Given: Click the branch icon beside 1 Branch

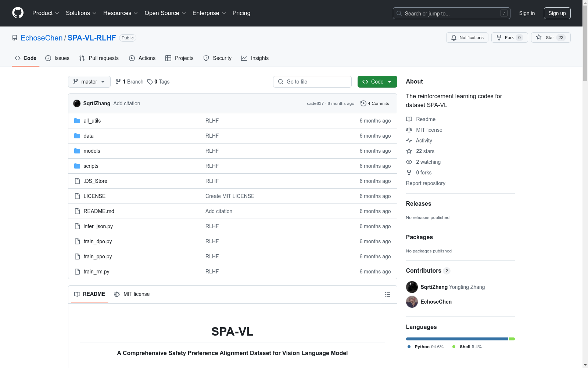Looking at the screenshot, I should (x=118, y=82).
